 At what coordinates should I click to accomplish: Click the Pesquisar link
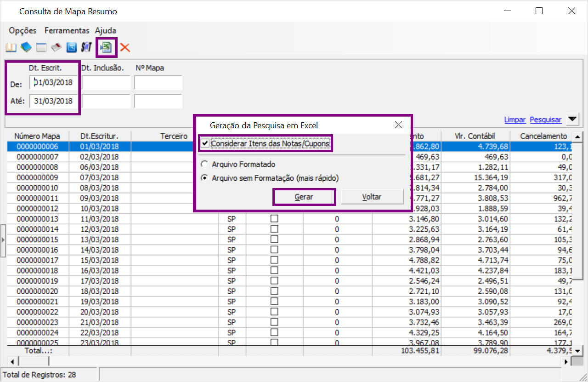tap(546, 120)
